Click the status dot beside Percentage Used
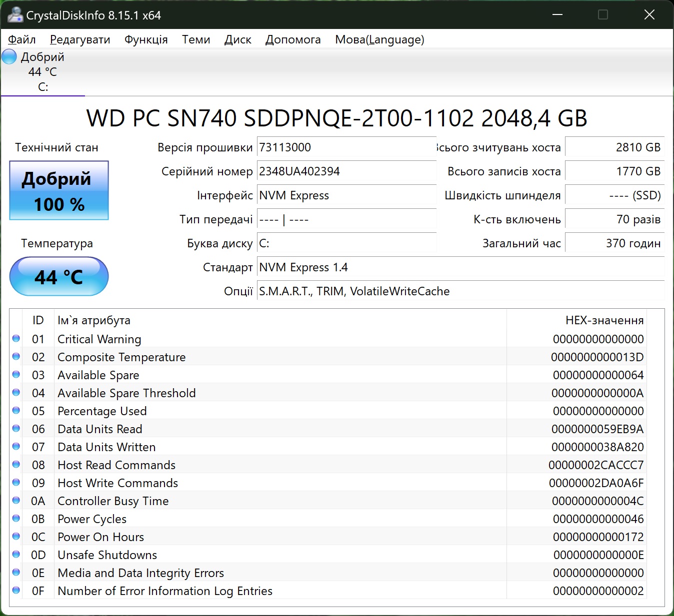The width and height of the screenshot is (674, 616). [16, 411]
